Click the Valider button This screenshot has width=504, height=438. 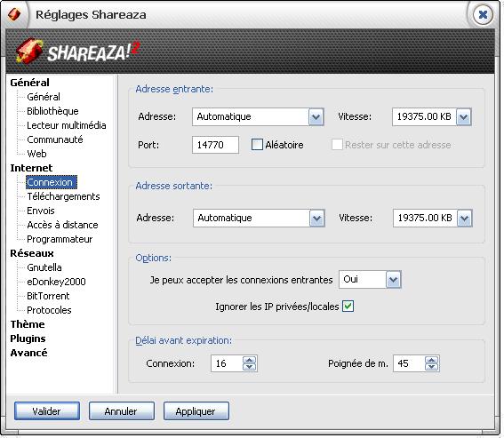click(x=47, y=410)
